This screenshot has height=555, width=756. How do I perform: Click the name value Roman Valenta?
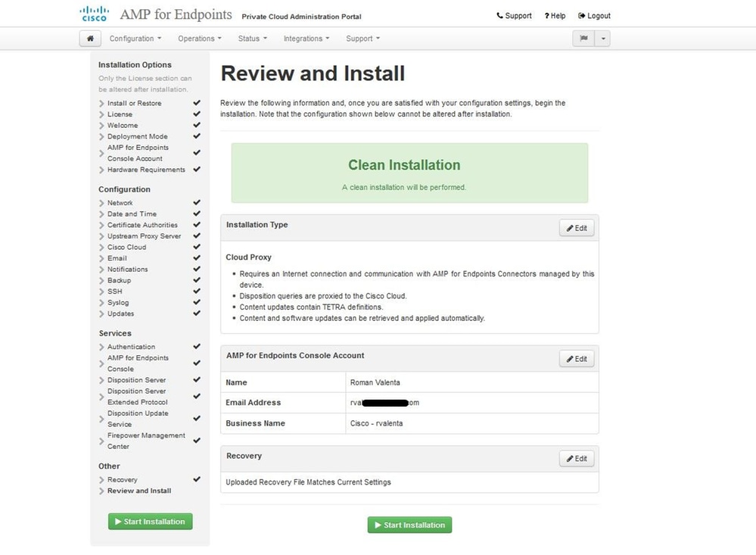point(375,382)
